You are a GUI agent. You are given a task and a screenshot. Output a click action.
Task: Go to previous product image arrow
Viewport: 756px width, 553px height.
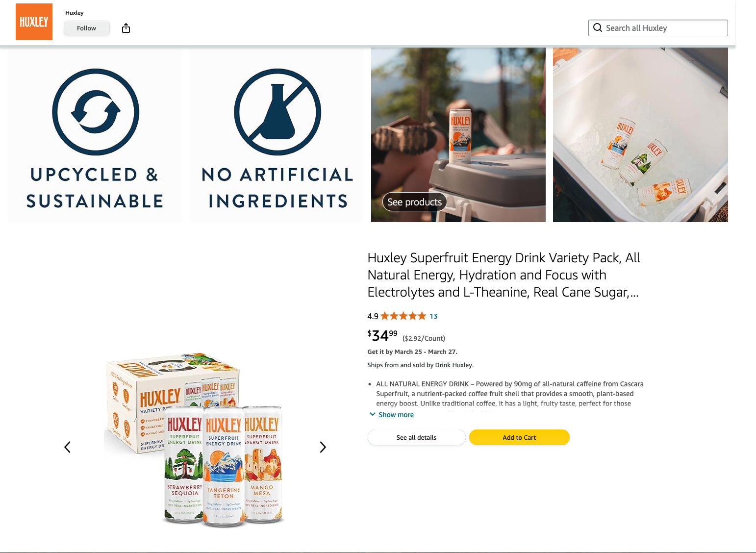pyautogui.click(x=68, y=447)
